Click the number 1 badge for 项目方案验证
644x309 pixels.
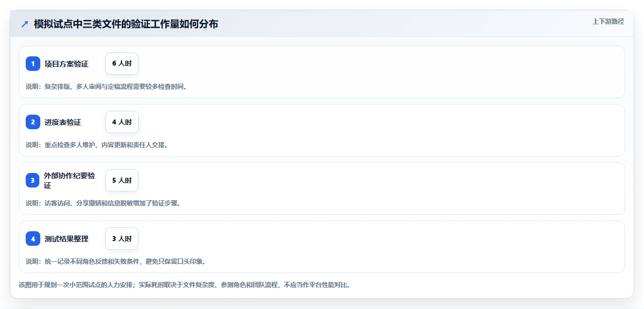[x=33, y=64]
